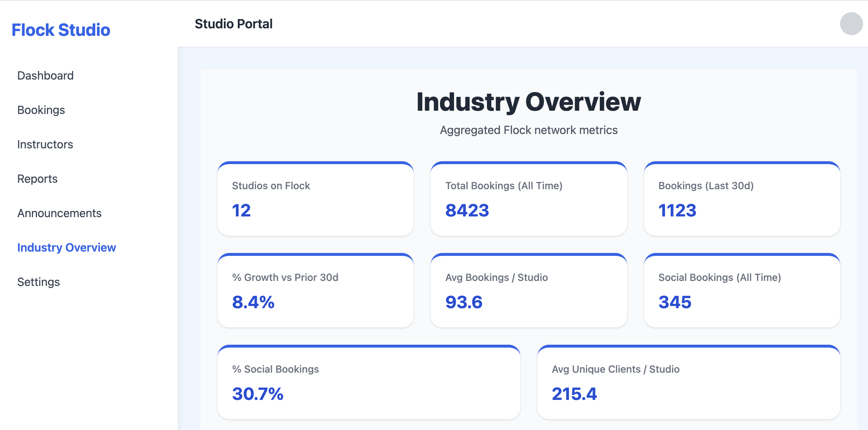
Task: Click the Industry Overview page title
Action: (529, 103)
